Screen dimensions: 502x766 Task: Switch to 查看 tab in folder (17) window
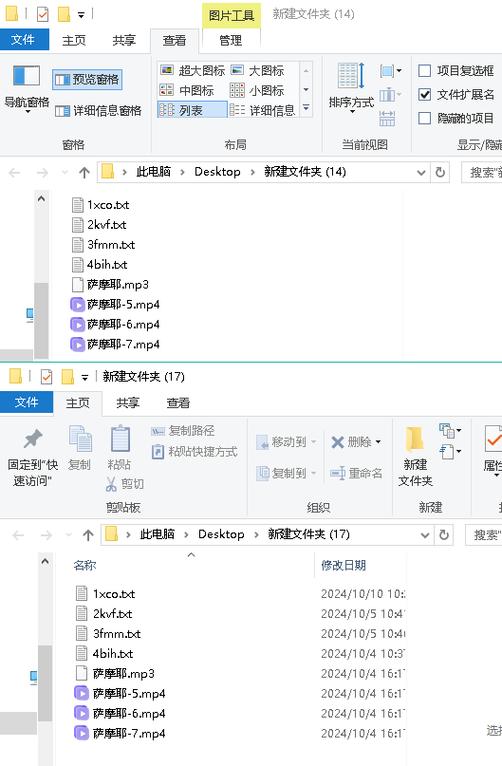pos(178,403)
